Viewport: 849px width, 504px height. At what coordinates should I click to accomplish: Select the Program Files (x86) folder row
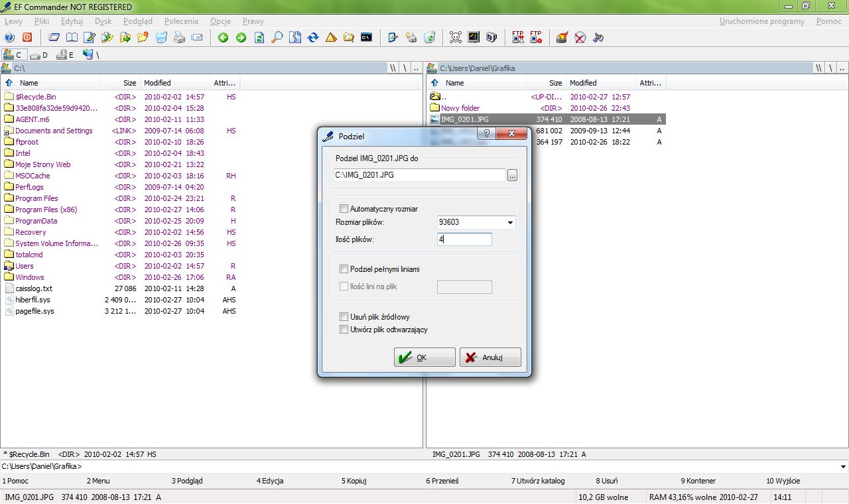pos(120,210)
